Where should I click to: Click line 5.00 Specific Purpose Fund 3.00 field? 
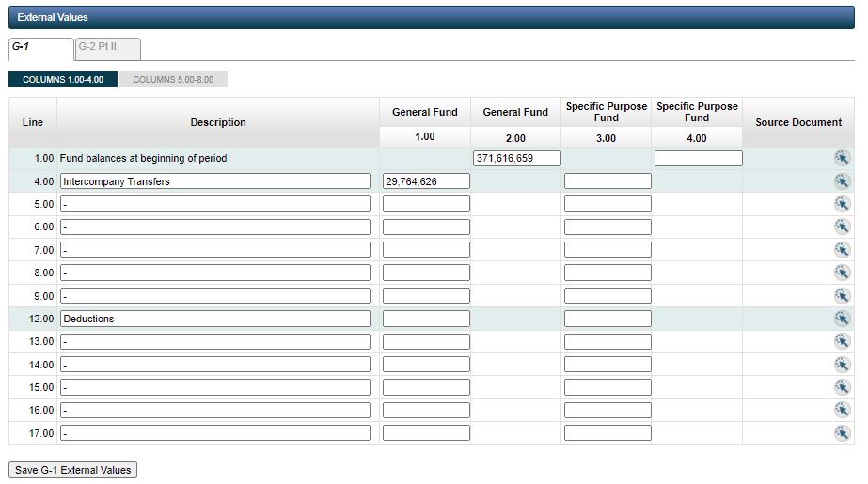608,204
